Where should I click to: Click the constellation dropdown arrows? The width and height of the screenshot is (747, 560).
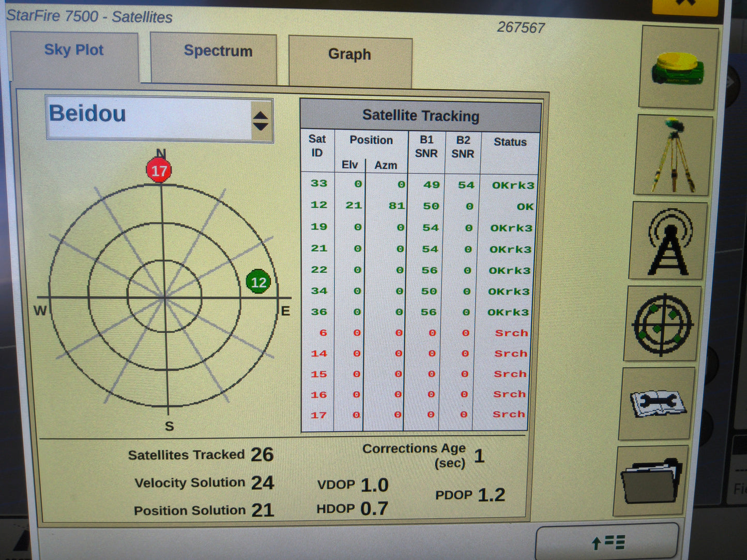pyautogui.click(x=261, y=120)
